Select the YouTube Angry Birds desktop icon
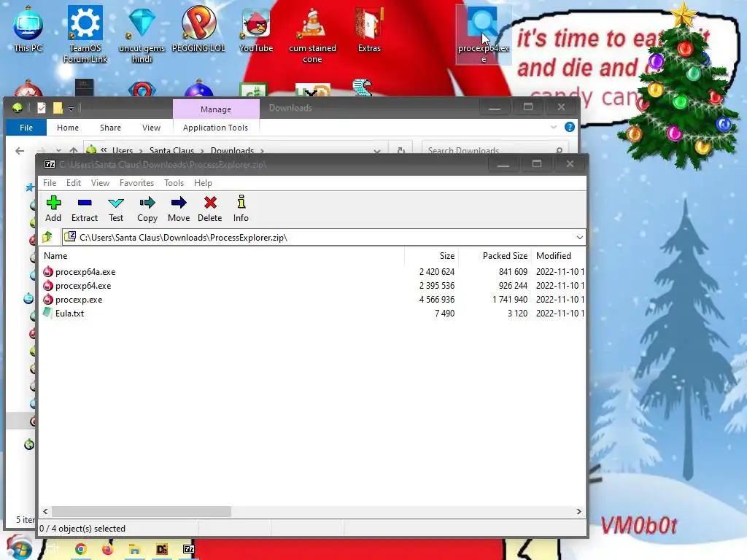Viewport: 747px width, 560px height. coord(256,29)
